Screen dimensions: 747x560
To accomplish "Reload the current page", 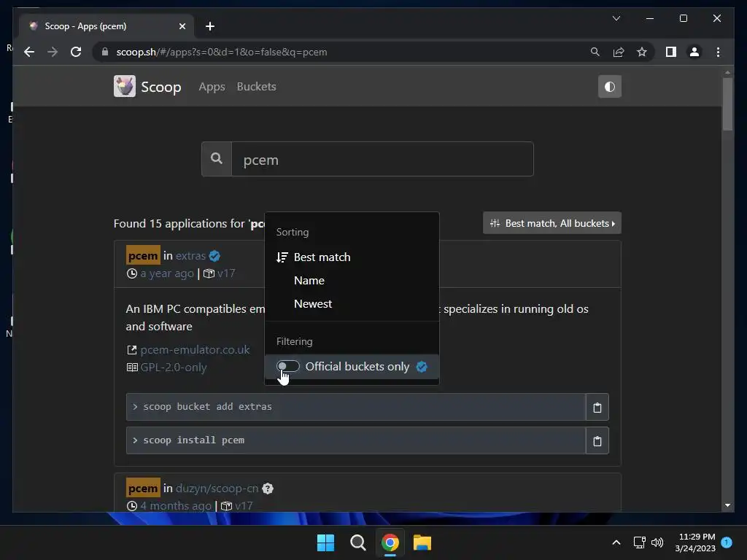I will [76, 52].
